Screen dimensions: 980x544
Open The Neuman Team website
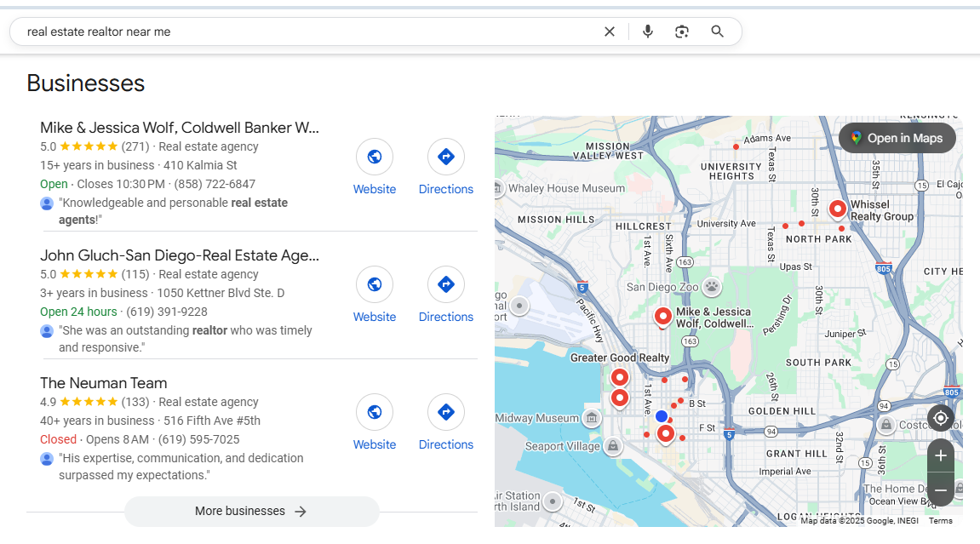tap(375, 412)
